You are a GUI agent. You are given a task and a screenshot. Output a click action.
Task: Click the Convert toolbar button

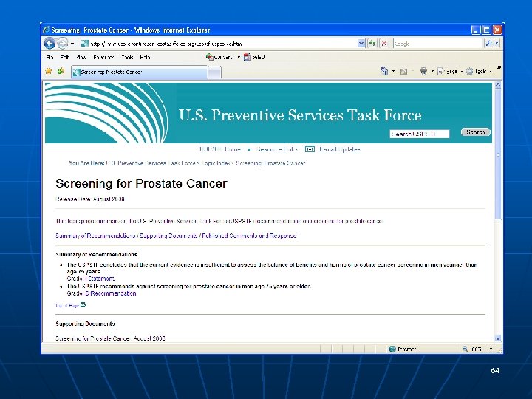click(x=219, y=57)
